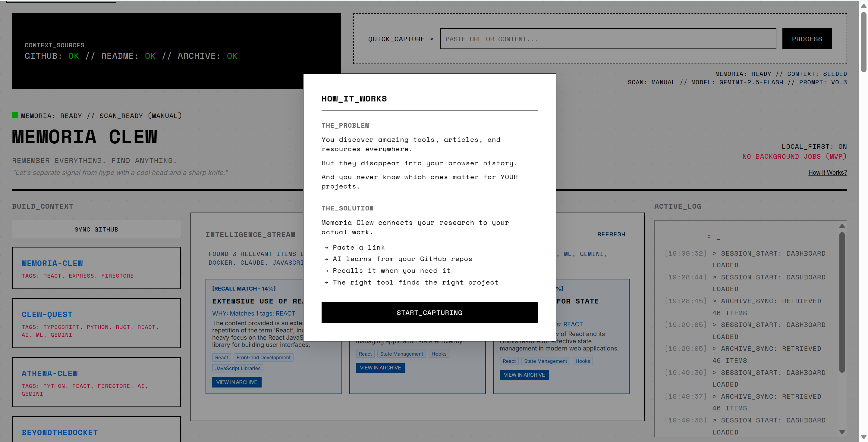This screenshot has height=442, width=868.
Task: Select the CLEW-QUEST project card
Action: coord(96,322)
